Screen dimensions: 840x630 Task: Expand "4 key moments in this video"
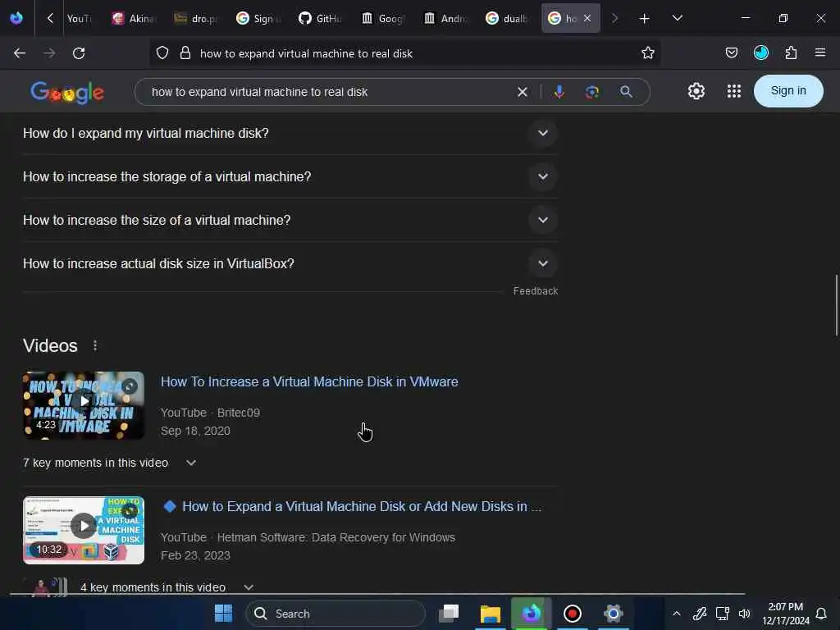167,587
